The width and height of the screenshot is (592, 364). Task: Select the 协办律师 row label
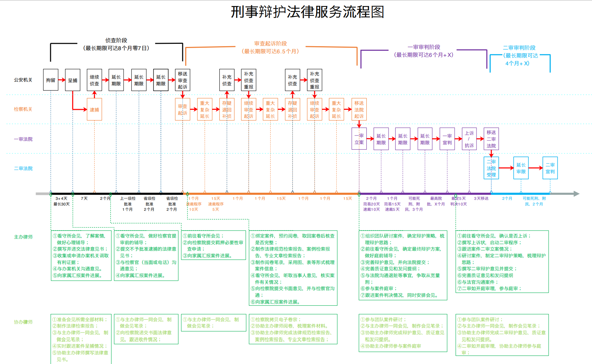[x=23, y=322]
